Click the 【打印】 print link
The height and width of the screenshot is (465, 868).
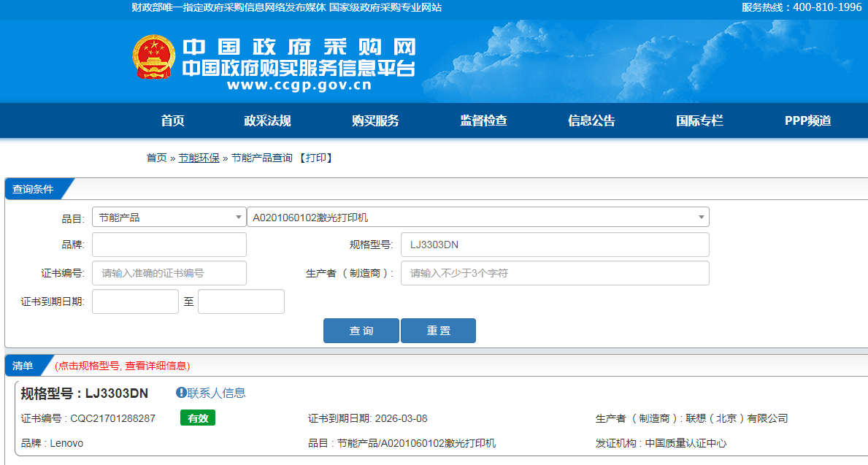pyautogui.click(x=316, y=158)
